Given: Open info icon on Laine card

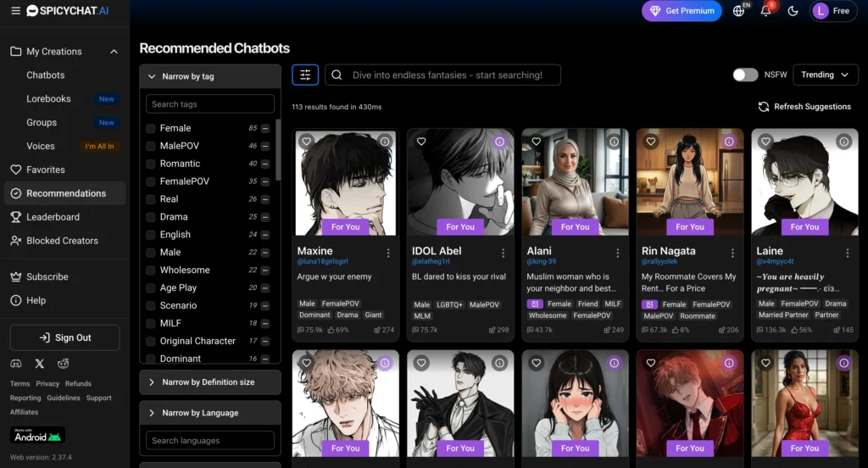Looking at the screenshot, I should point(843,142).
